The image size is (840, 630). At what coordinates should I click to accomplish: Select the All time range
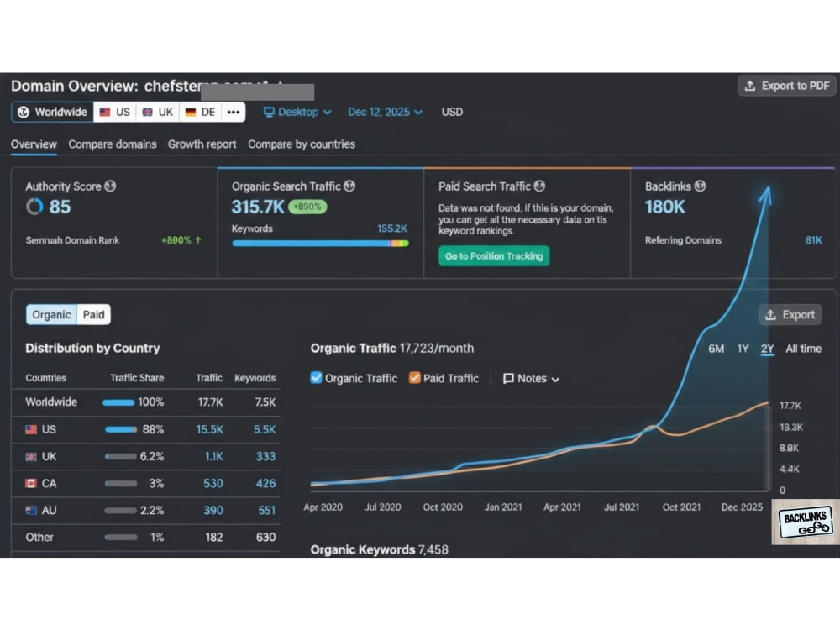pos(804,349)
